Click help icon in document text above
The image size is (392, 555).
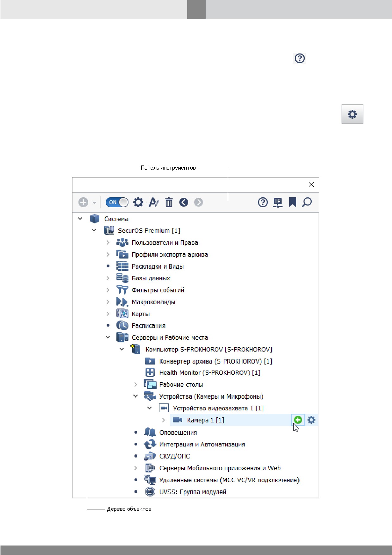pos(300,58)
